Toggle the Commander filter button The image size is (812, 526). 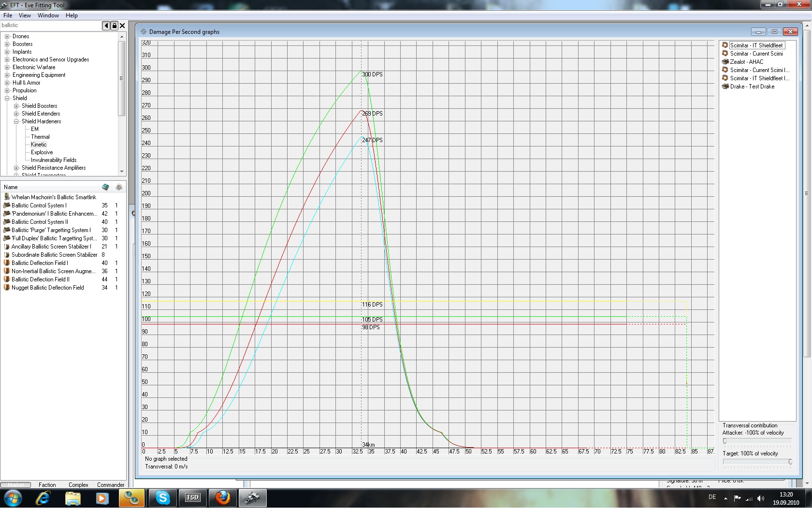[x=111, y=485]
